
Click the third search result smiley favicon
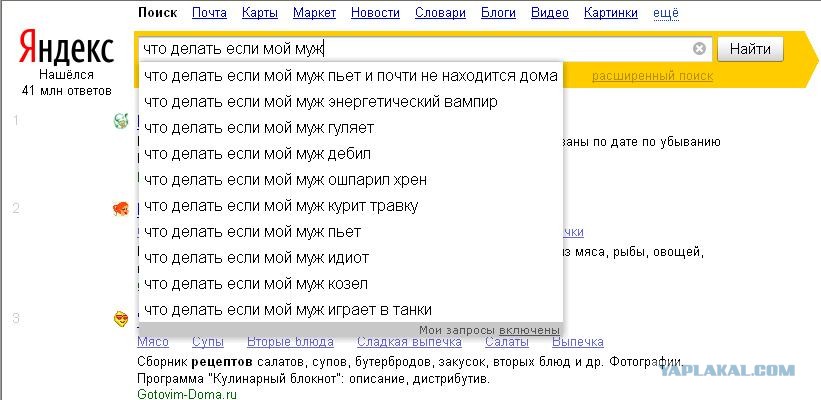[121, 319]
